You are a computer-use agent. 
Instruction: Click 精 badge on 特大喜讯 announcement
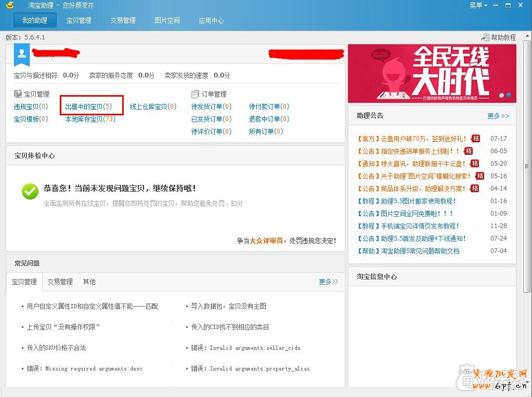[x=475, y=163]
